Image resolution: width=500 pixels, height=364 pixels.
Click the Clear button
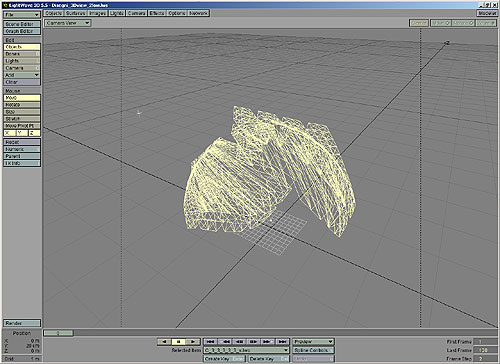pyautogui.click(x=22, y=82)
